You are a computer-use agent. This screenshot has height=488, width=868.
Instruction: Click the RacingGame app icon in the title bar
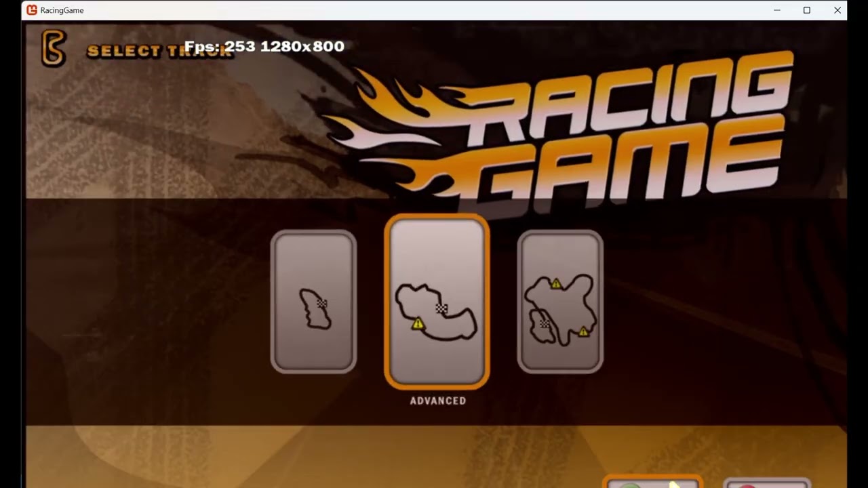click(x=31, y=10)
